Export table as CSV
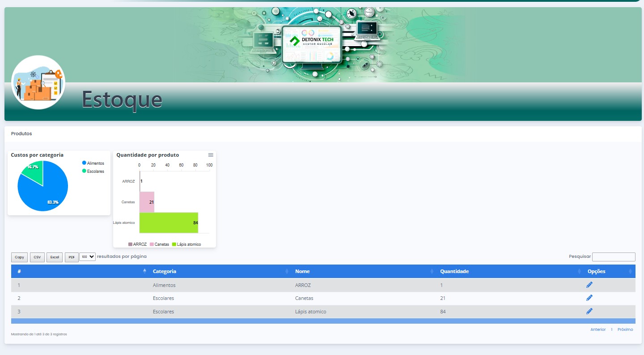Viewport: 644px width, 355px height. tap(37, 257)
